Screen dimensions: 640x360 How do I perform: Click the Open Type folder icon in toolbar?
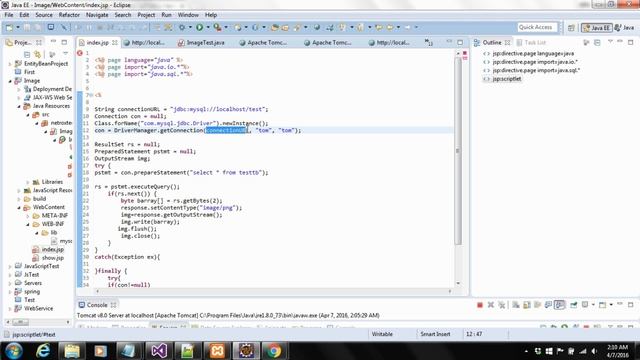275,27
